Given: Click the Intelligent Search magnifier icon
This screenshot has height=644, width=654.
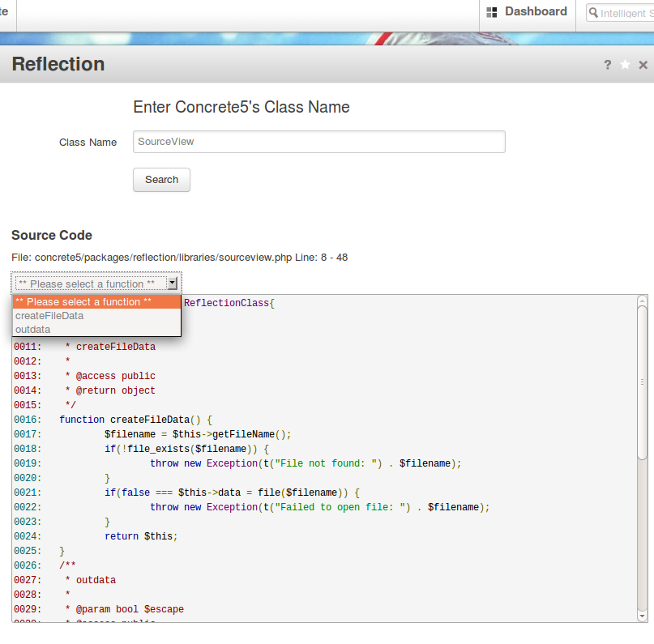Looking at the screenshot, I should pos(593,12).
